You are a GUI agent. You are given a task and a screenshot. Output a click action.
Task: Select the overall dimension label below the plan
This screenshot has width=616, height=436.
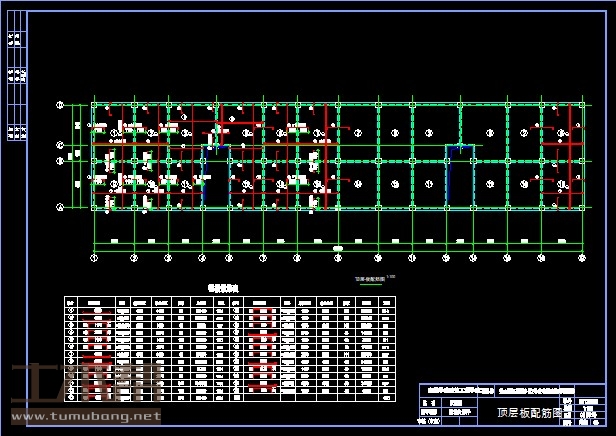tap(338, 248)
